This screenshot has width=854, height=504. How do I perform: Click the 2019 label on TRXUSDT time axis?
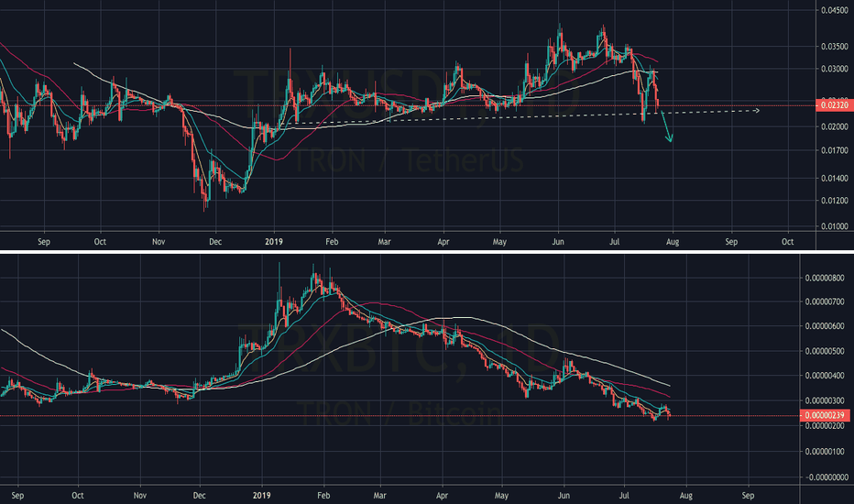273,241
